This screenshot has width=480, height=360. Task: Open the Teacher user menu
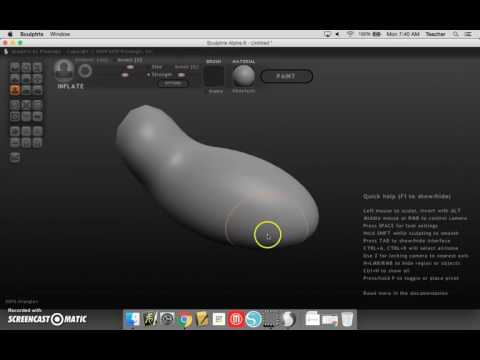[x=435, y=34]
